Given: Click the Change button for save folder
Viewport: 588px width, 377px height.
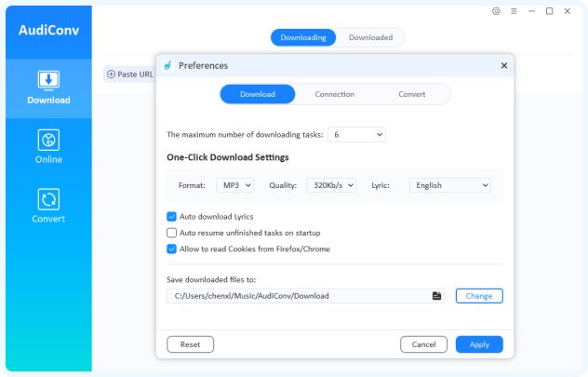Looking at the screenshot, I should tap(479, 296).
